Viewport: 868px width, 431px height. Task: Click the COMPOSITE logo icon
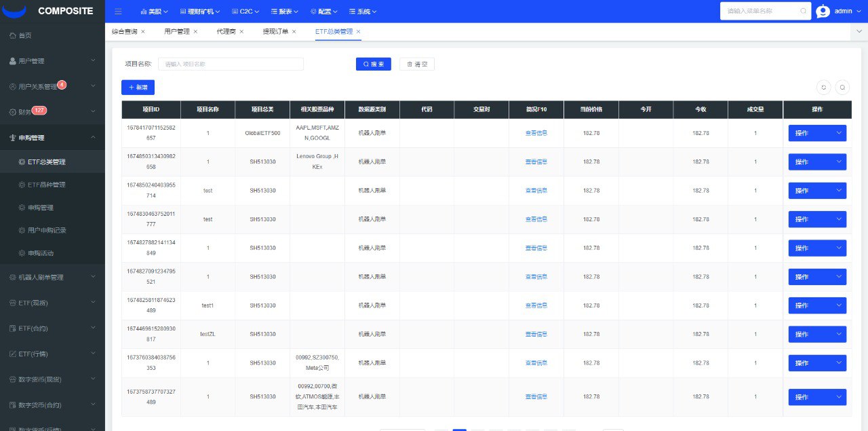15,10
